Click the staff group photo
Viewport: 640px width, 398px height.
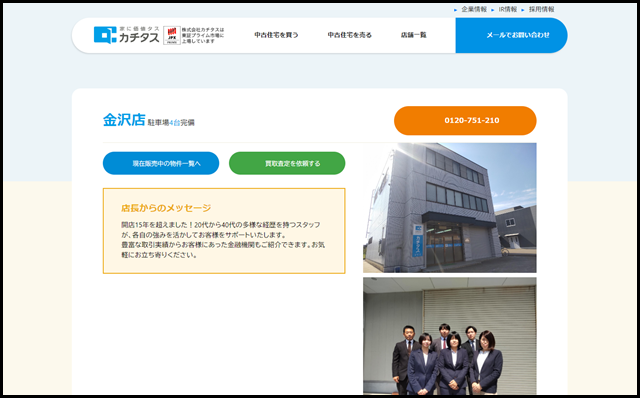pos(450,336)
